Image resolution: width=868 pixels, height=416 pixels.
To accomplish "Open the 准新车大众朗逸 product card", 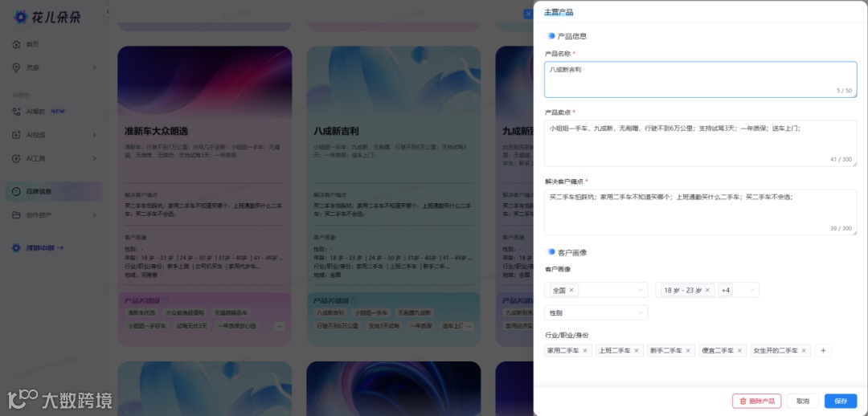I will [204, 196].
